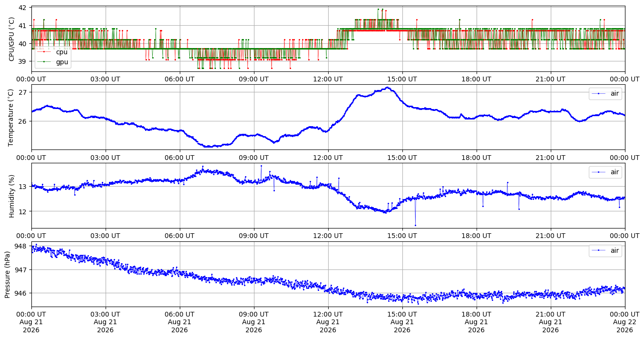The image size is (644, 338).
Task: Click the 06:00 UT tick under CPU/GPU plot
Action: pos(180,79)
